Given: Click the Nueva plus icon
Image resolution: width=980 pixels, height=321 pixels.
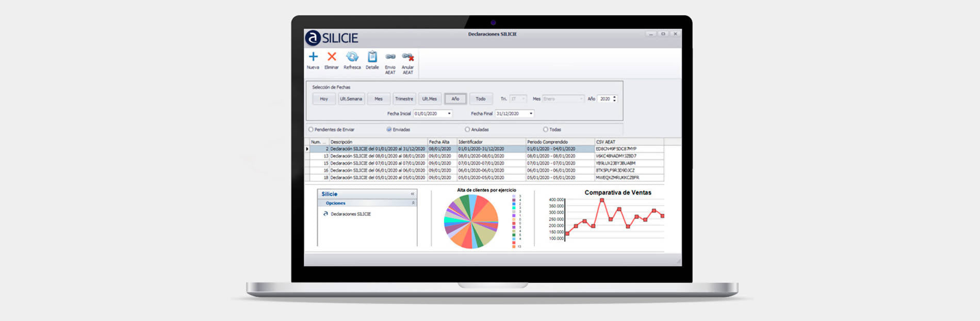Looking at the screenshot, I should click(313, 57).
